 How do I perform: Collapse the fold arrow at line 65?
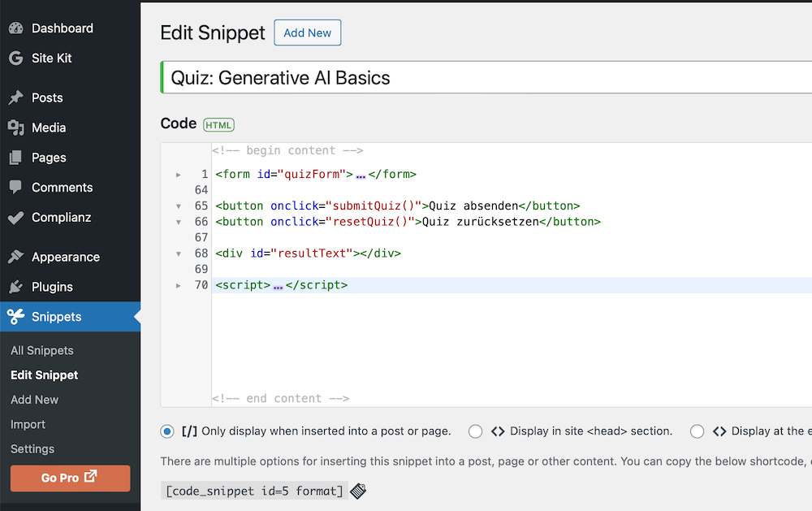(x=179, y=206)
